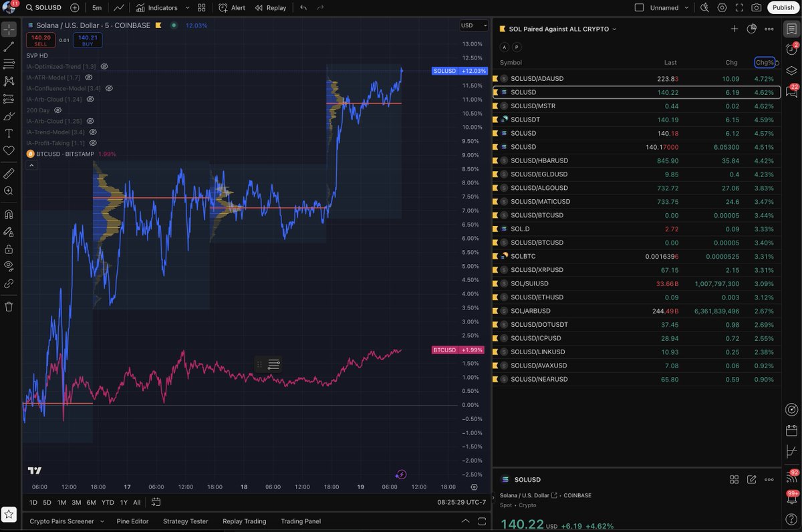Collapse the bottom panel chevron
802x532 pixels.
click(x=465, y=521)
